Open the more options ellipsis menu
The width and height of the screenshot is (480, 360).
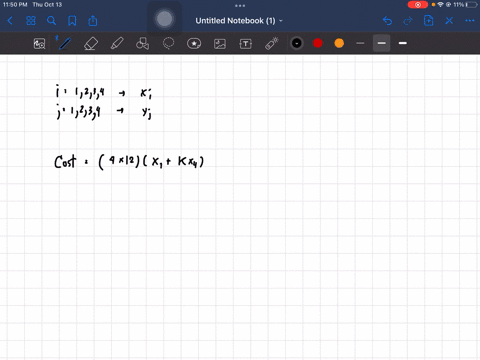pos(470,21)
